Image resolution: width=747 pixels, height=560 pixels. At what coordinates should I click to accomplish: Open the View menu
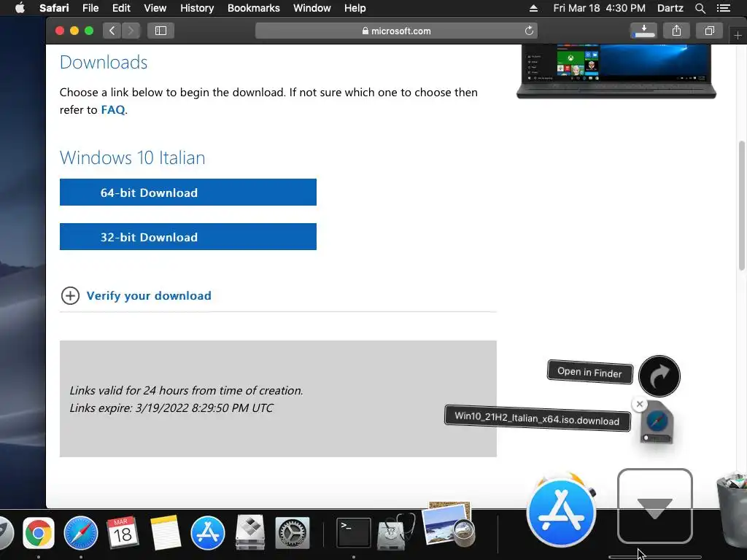click(x=155, y=8)
